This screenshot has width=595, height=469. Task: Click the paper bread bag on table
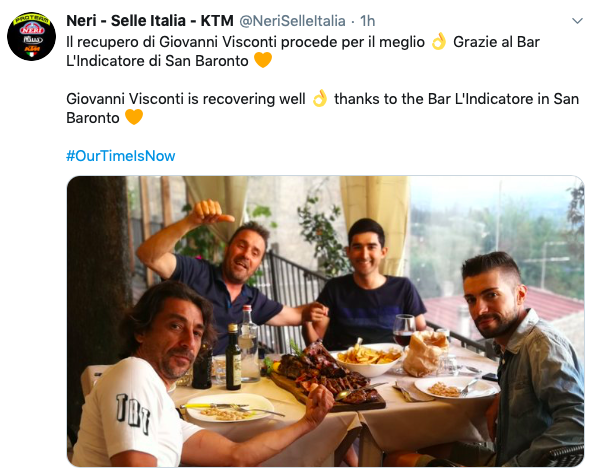pyautogui.click(x=425, y=353)
